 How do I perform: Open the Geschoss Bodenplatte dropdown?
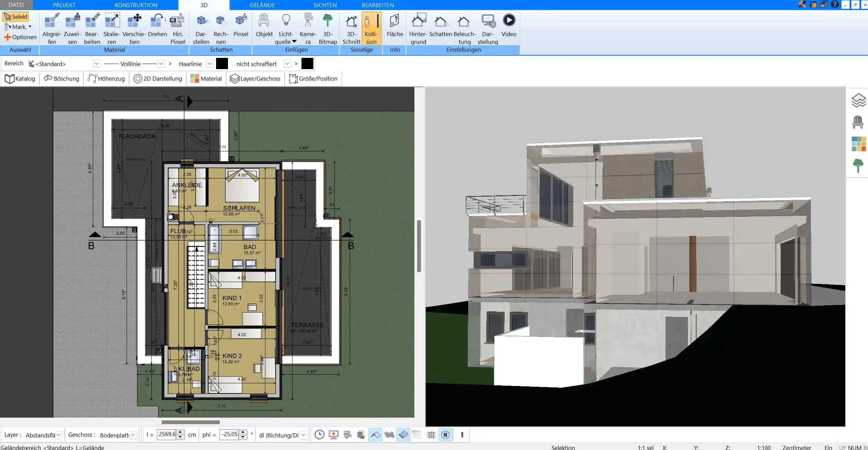(x=133, y=435)
